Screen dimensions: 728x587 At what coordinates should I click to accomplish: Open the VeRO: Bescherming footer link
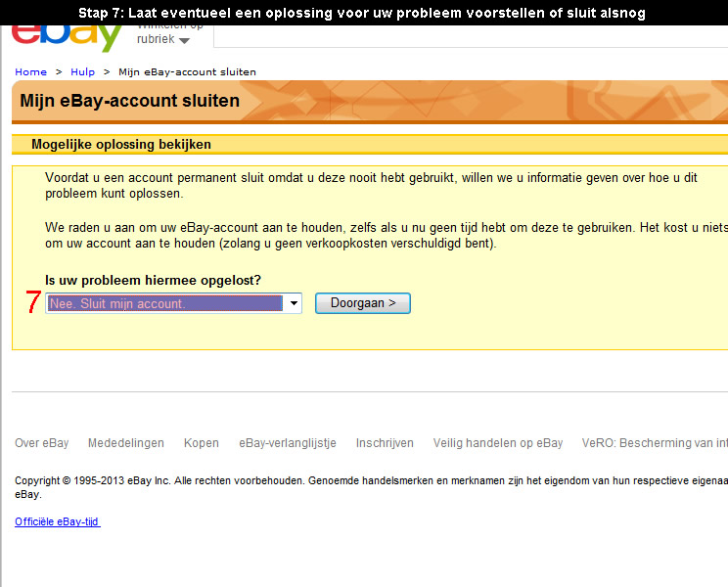point(655,443)
